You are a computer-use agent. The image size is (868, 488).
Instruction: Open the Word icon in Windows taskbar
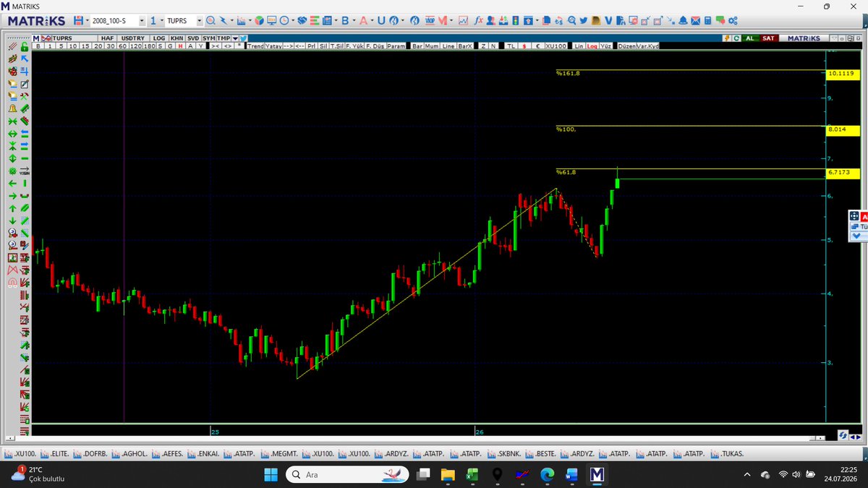pos(572,475)
